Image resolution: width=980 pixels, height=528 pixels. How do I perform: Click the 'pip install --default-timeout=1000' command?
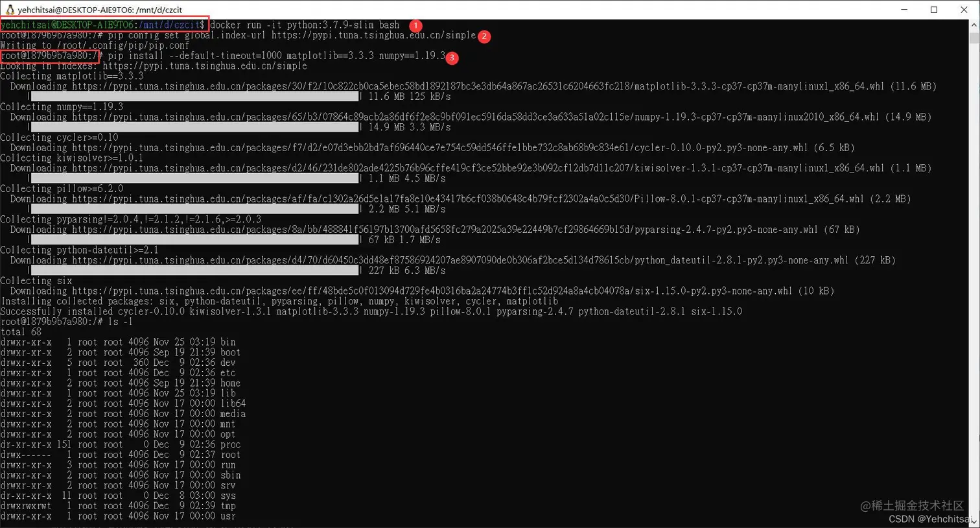point(277,56)
